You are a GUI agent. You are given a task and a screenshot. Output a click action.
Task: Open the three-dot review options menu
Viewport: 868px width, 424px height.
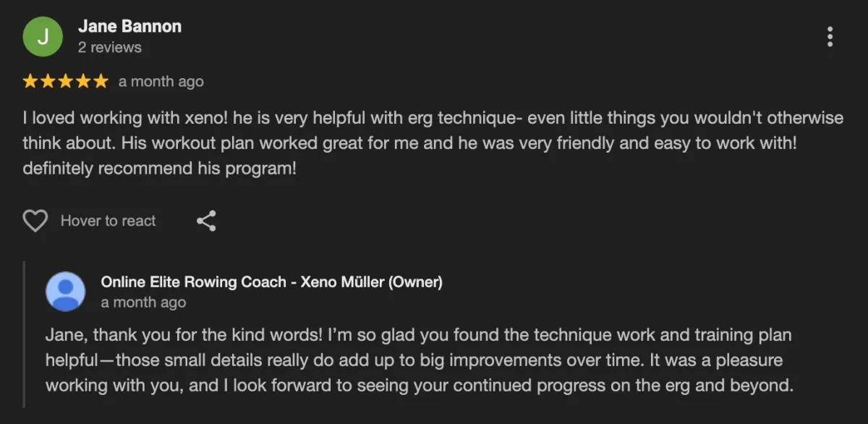pos(830,36)
